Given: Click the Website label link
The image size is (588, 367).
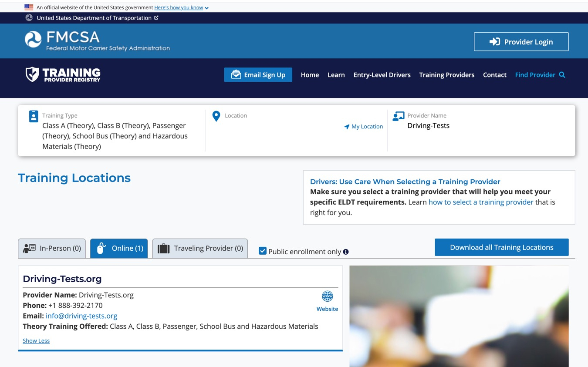Looking at the screenshot, I should point(327,309).
